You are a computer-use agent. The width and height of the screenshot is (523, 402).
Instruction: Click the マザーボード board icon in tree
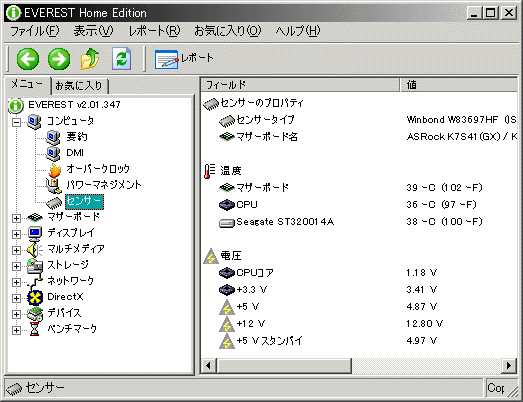(x=35, y=218)
